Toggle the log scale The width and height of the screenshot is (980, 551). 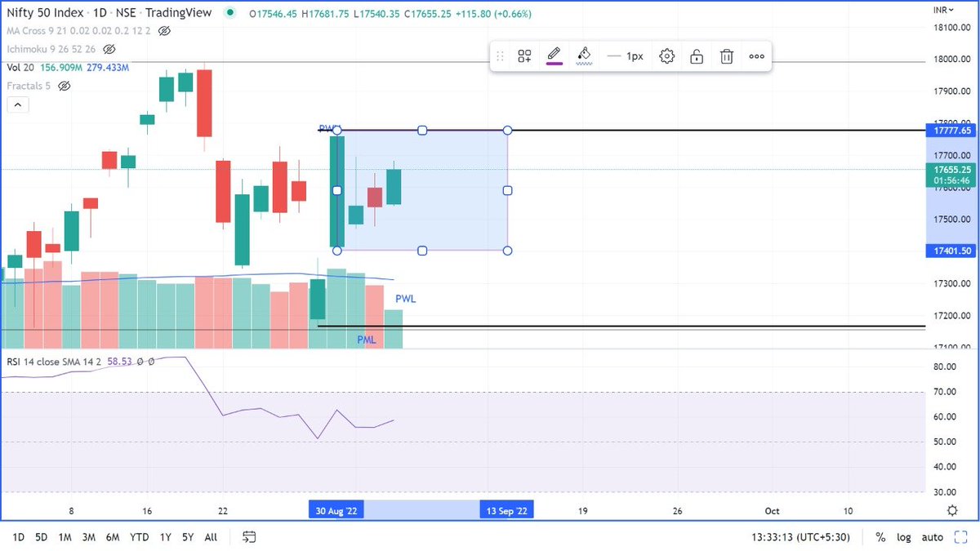904,537
